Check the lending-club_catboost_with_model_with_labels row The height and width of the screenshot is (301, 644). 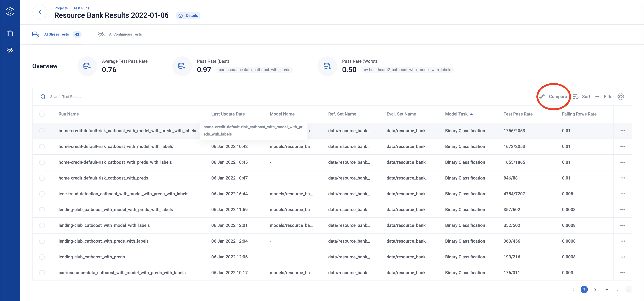42,225
